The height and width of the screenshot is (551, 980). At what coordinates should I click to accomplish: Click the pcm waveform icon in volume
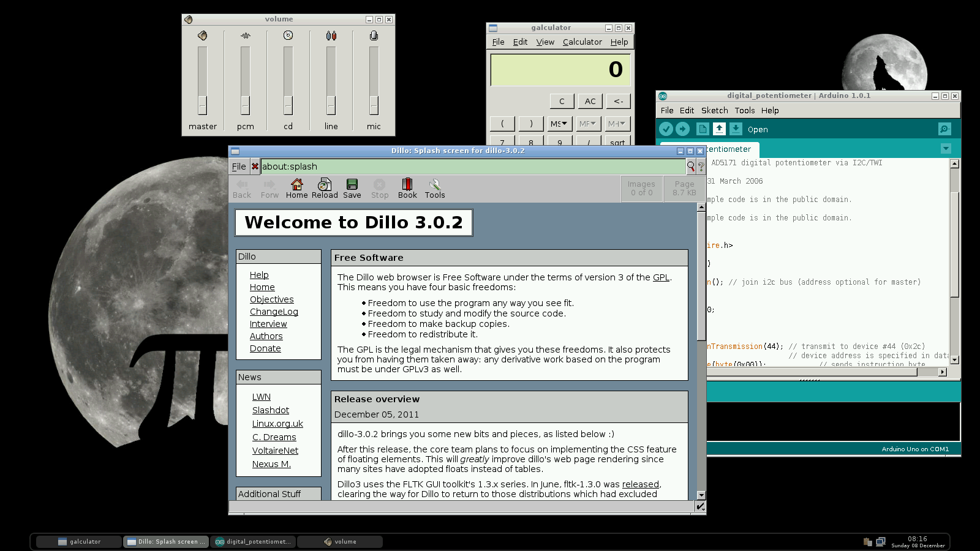pos(245,36)
